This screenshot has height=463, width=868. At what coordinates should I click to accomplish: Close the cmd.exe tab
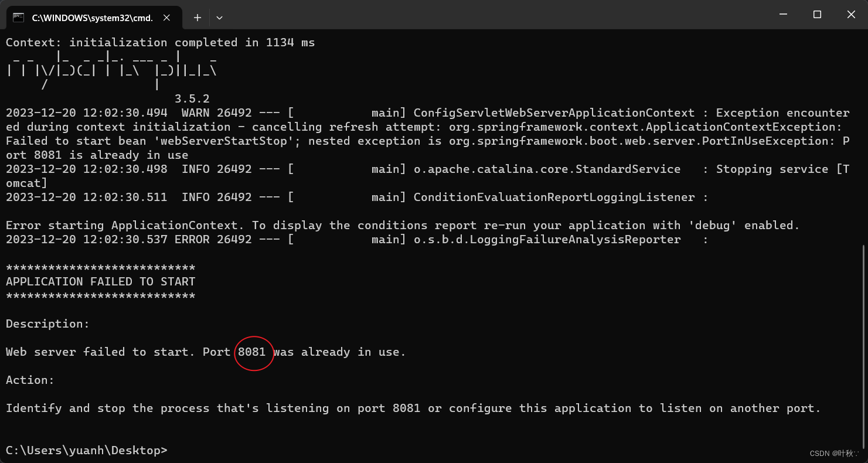(x=166, y=18)
